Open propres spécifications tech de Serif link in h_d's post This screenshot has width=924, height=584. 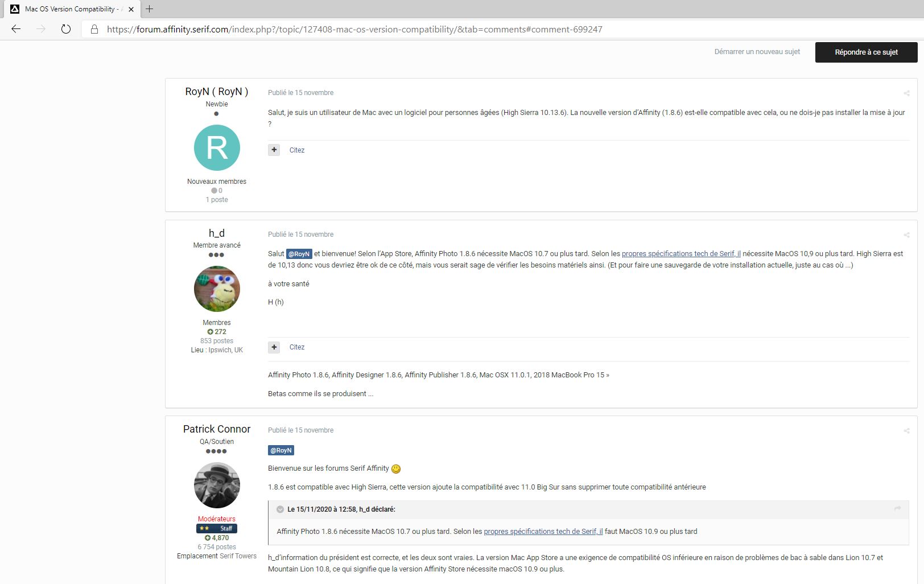pyautogui.click(x=681, y=254)
